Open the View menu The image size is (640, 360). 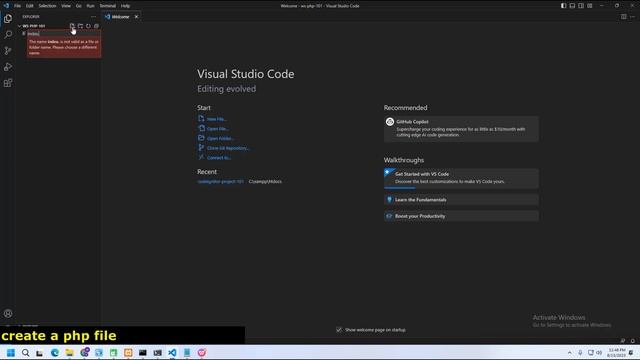pos(66,6)
